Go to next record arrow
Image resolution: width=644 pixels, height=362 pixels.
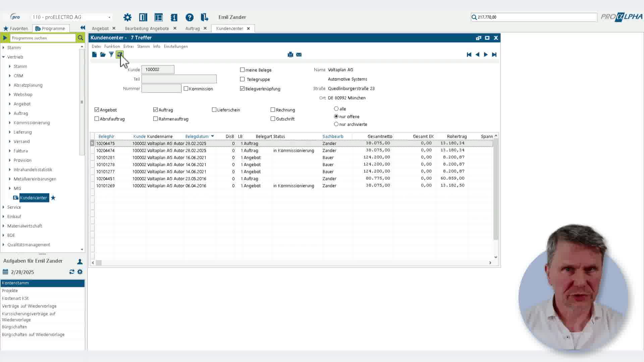[486, 55]
